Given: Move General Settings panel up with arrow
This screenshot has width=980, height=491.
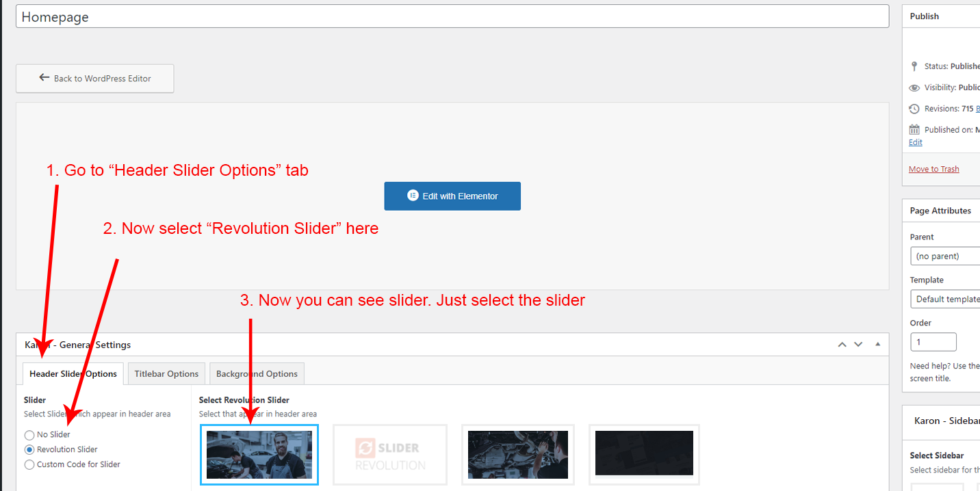Looking at the screenshot, I should 842,345.
